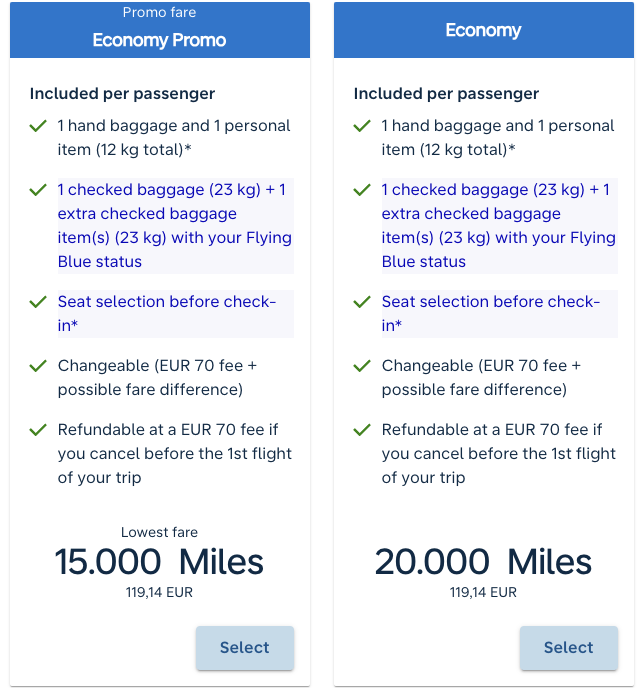Click hand baggage checkmark in Economy Promo
This screenshot has height=694, width=638.
(39, 127)
